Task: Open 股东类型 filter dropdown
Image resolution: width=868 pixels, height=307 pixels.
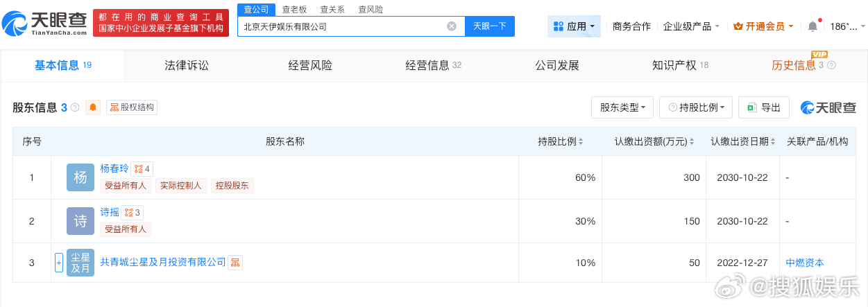Action: [x=622, y=107]
